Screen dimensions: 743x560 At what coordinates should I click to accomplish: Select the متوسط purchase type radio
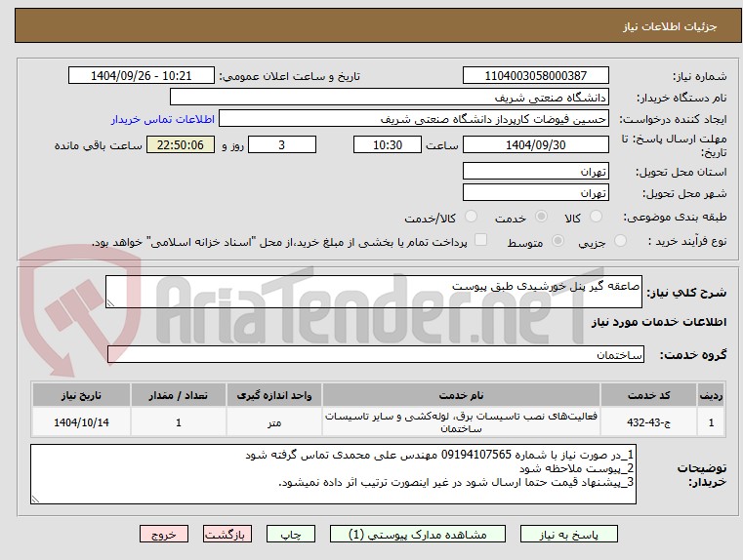click(x=558, y=241)
